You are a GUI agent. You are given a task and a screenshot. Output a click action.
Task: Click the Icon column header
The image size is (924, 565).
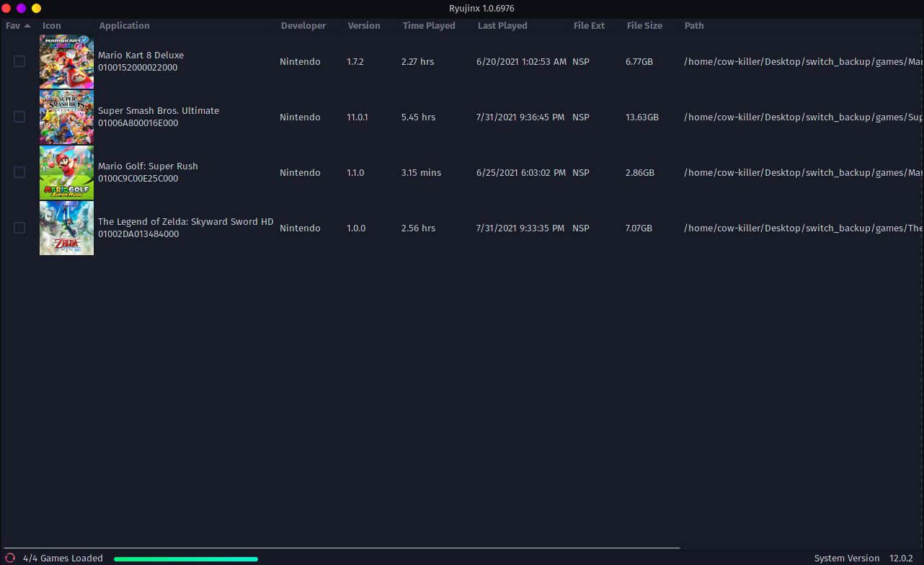click(x=52, y=26)
